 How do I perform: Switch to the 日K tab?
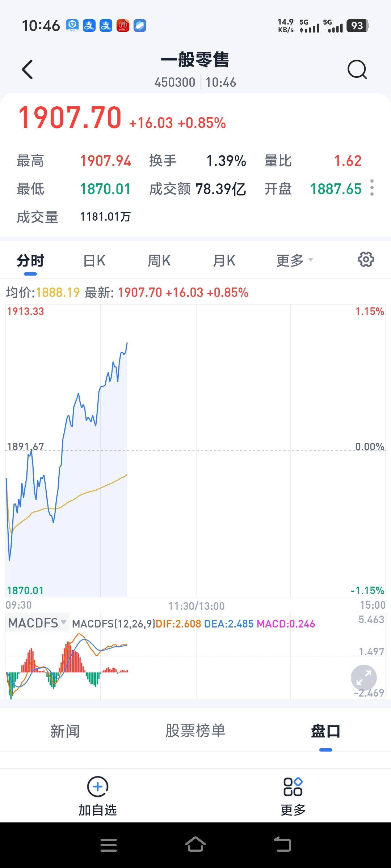[94, 260]
